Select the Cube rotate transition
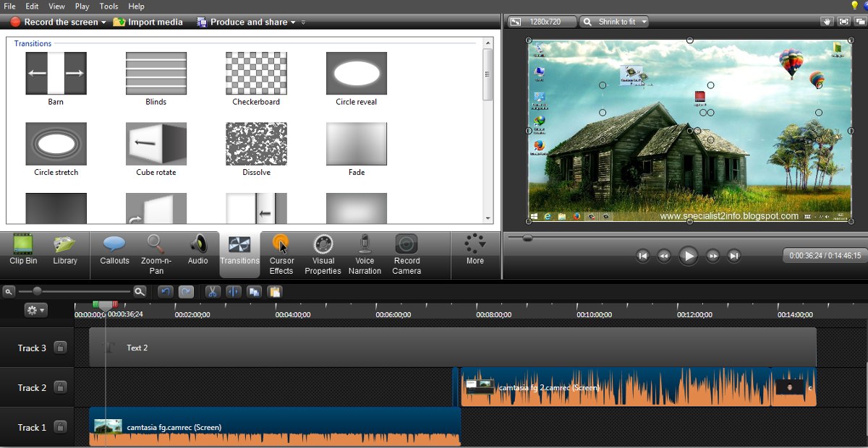This screenshot has width=868, height=448. click(156, 150)
